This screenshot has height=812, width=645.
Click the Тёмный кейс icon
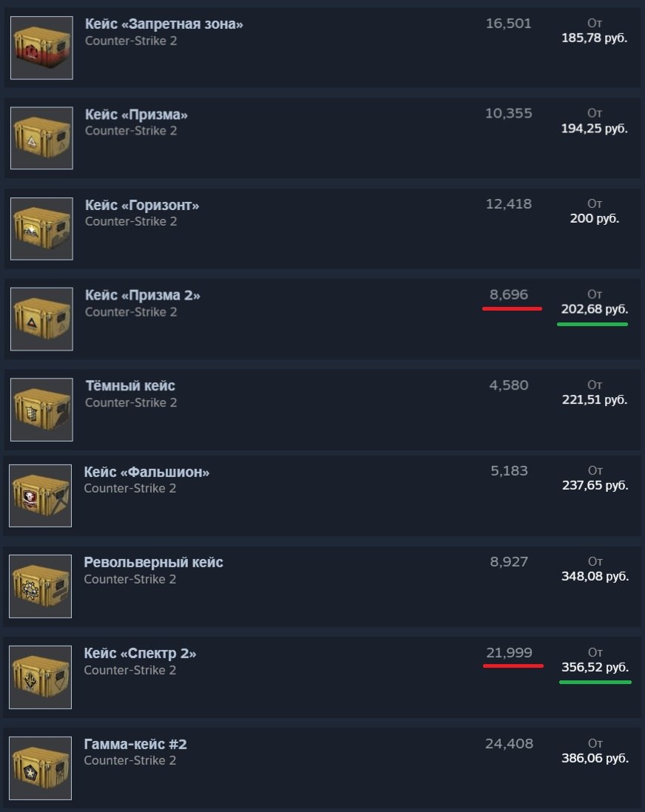pyautogui.click(x=41, y=409)
